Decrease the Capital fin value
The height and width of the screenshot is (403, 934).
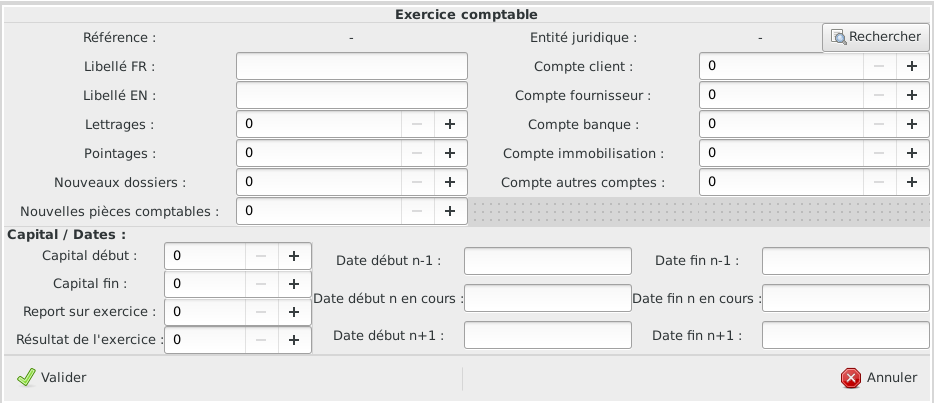(261, 283)
